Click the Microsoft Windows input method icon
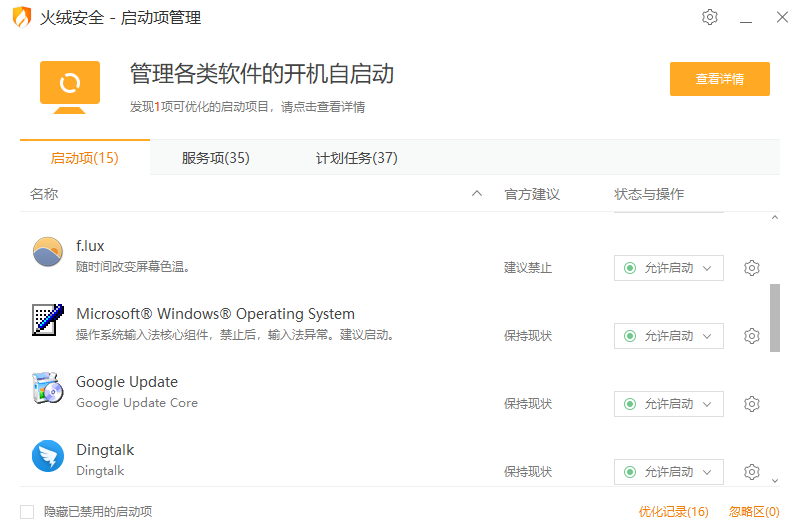The height and width of the screenshot is (527, 807). pos(48,320)
